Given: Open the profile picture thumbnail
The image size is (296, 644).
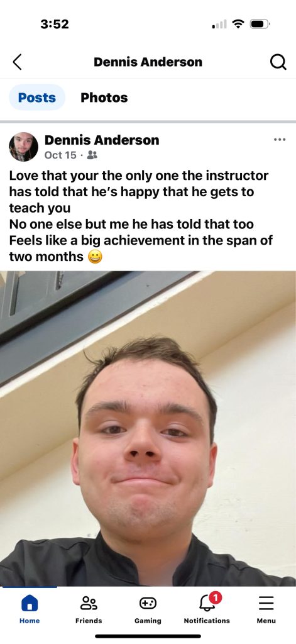Looking at the screenshot, I should [x=23, y=147].
